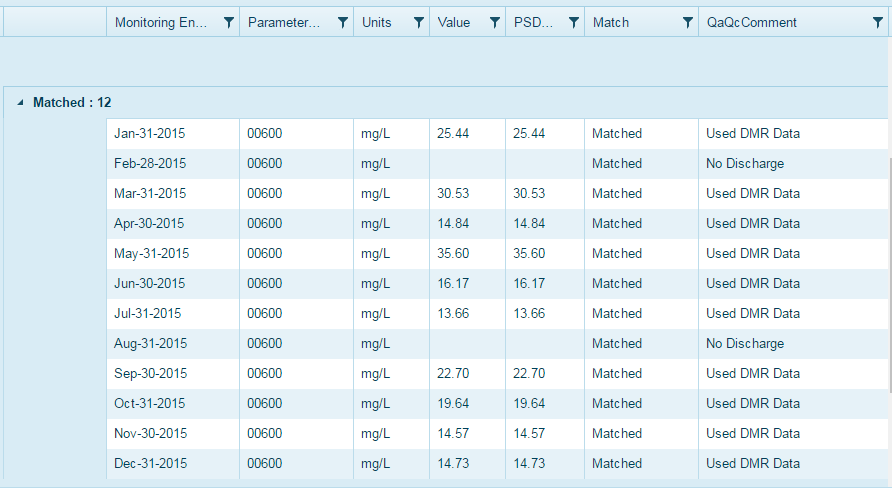
Task: Click the Match column header
Action: [x=611, y=22]
